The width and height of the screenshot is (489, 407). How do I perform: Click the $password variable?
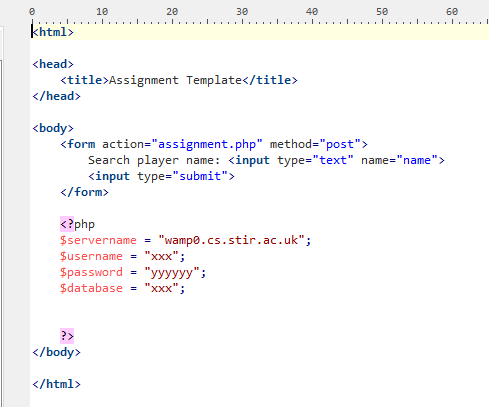[91, 272]
